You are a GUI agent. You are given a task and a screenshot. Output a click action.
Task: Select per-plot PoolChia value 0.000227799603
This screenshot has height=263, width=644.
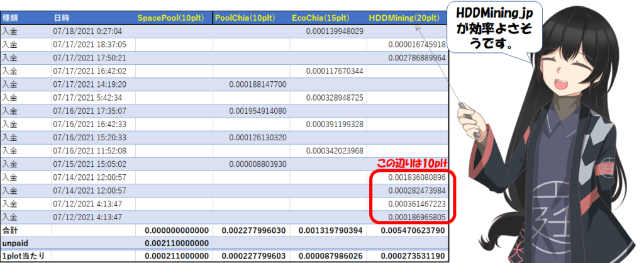[253, 257]
